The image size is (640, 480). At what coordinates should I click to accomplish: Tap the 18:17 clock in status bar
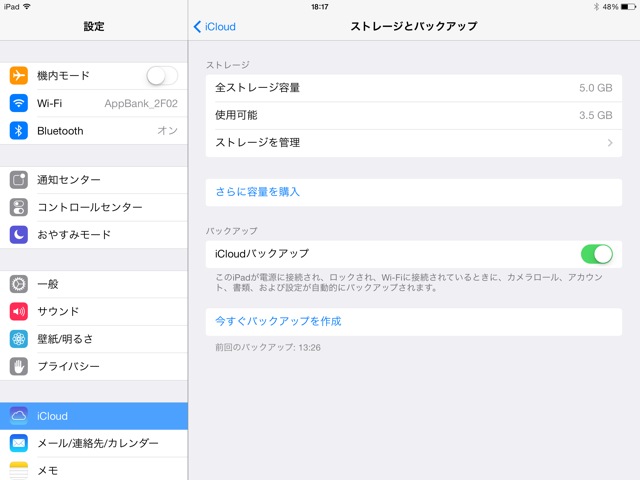click(320, 7)
